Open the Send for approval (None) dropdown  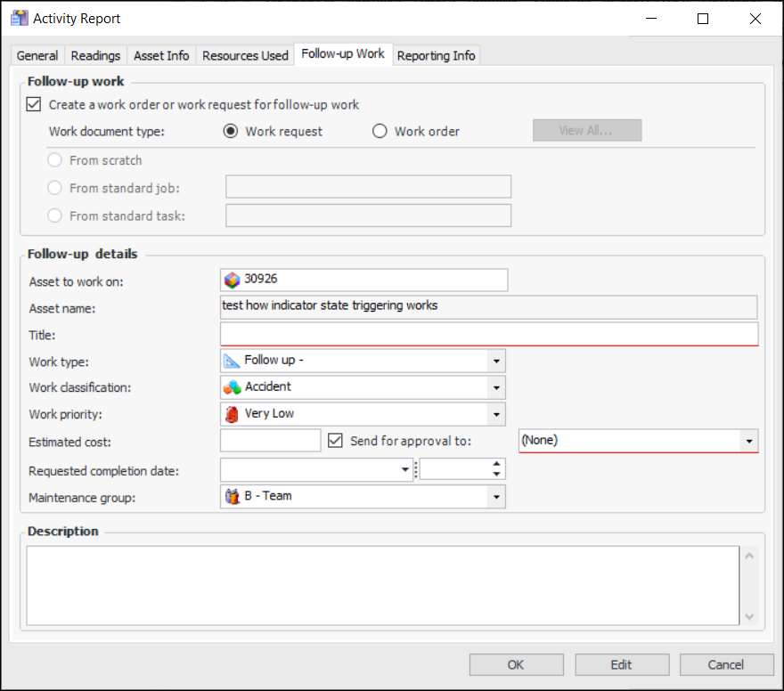(x=749, y=441)
